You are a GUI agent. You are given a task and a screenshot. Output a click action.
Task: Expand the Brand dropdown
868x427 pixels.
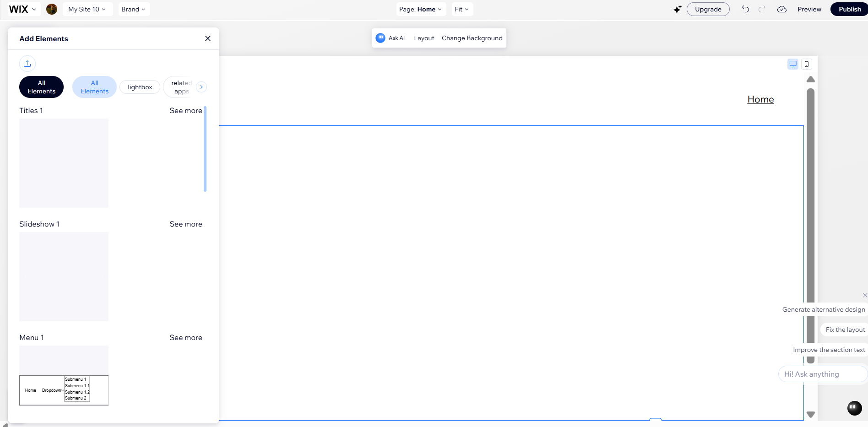[133, 9]
